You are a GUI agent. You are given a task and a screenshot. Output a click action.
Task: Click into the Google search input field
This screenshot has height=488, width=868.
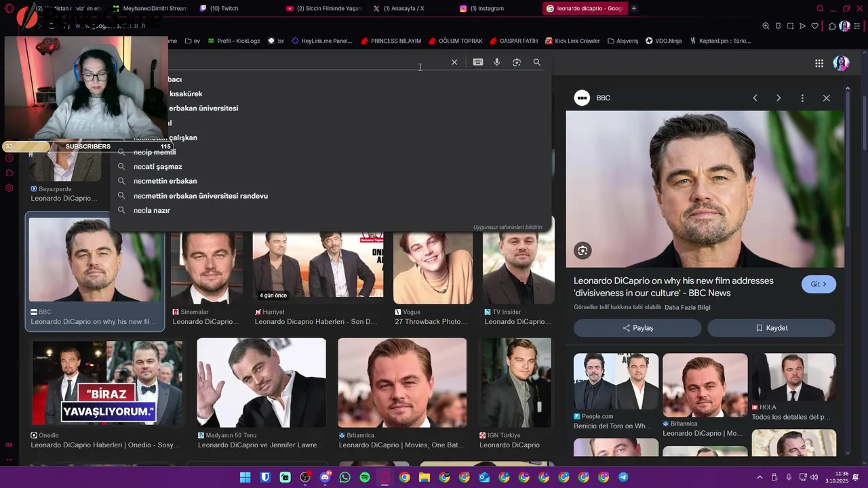click(x=305, y=62)
